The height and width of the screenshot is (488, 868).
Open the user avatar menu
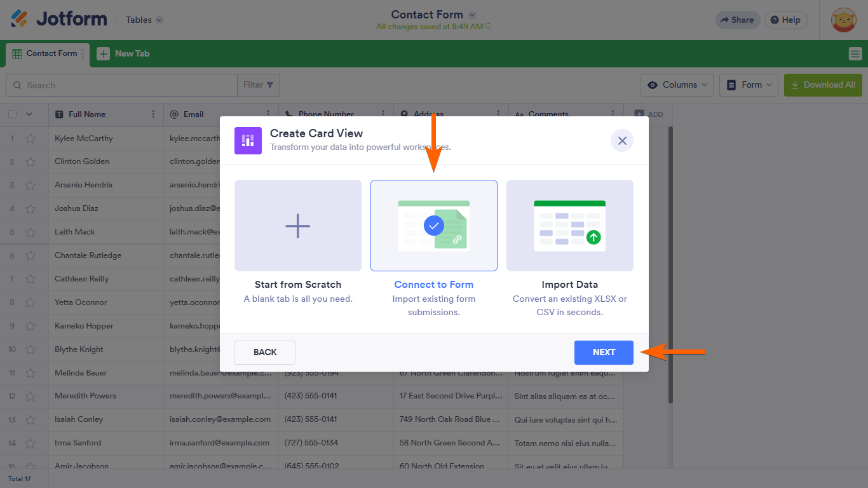(x=844, y=20)
